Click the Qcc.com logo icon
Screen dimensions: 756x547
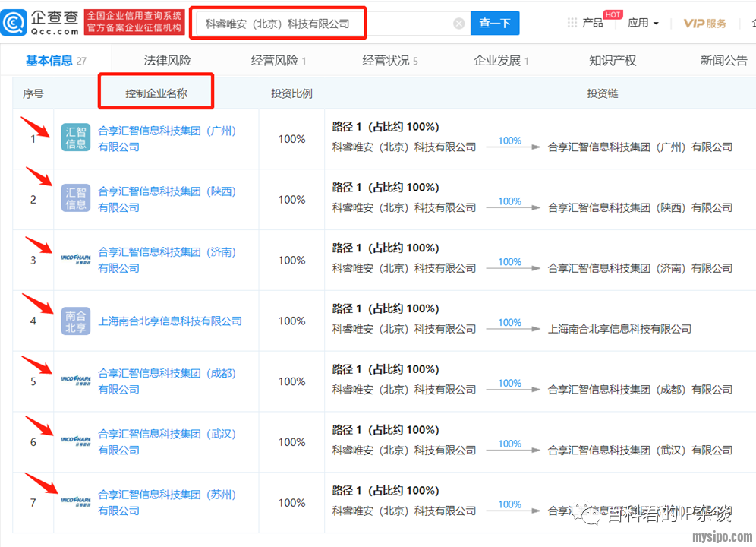coord(15,23)
